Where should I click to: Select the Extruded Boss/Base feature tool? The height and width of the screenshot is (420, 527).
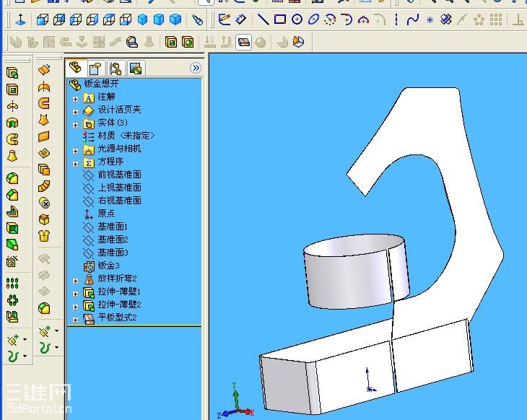click(x=12, y=74)
